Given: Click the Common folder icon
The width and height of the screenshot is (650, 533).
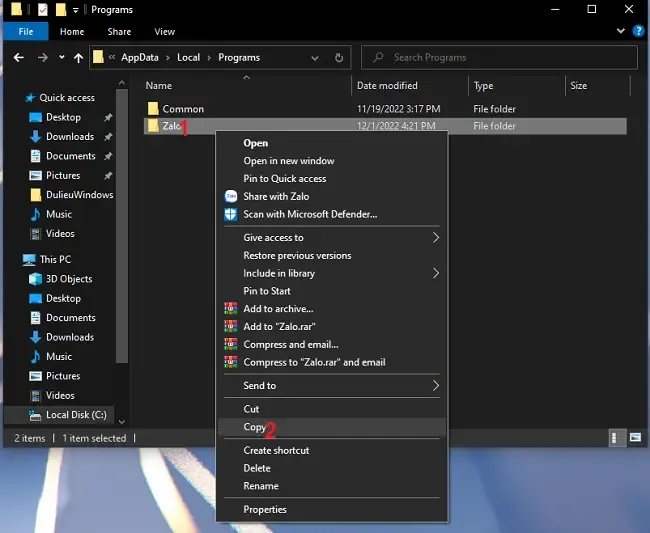Looking at the screenshot, I should (153, 108).
